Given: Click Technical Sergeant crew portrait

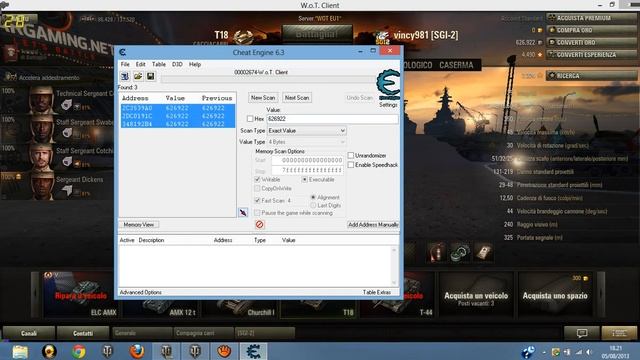Looking at the screenshot, I should [x=42, y=99].
